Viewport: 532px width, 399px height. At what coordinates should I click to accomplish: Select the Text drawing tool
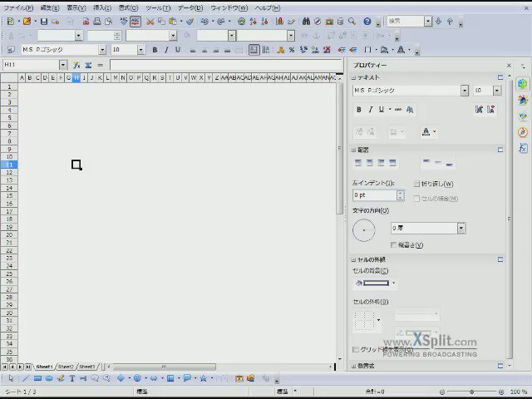click(x=72, y=378)
